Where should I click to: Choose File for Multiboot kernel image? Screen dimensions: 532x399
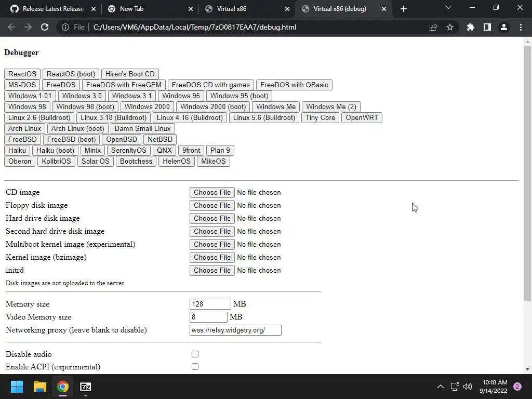click(x=212, y=244)
